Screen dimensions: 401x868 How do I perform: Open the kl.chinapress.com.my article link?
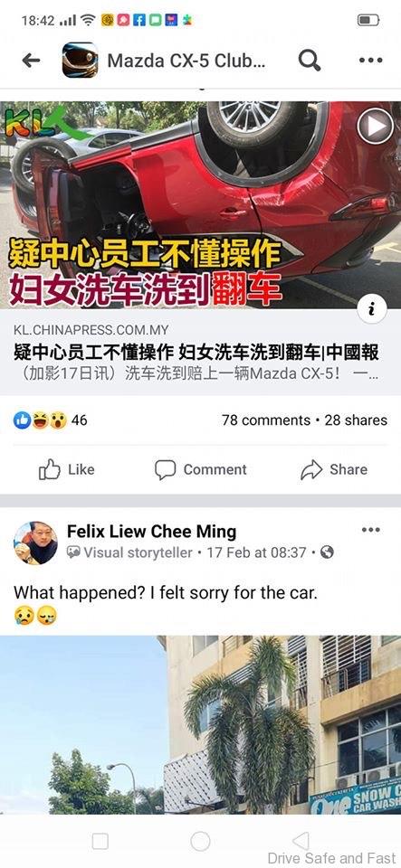201,352
